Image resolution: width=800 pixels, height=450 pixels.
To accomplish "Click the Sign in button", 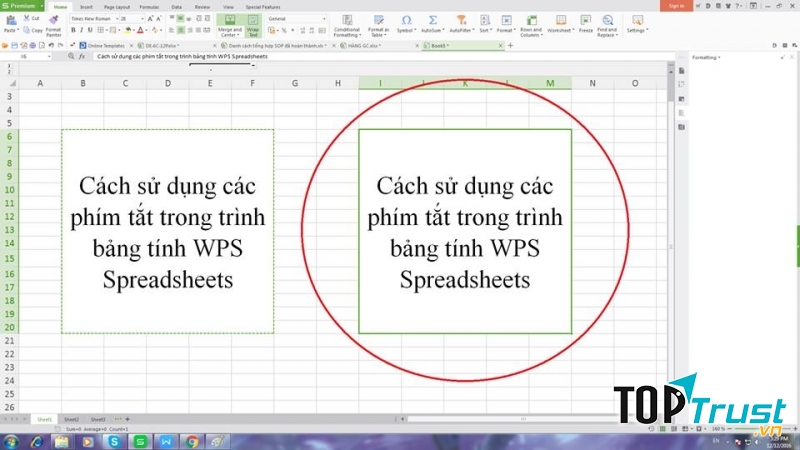I will (676, 6).
